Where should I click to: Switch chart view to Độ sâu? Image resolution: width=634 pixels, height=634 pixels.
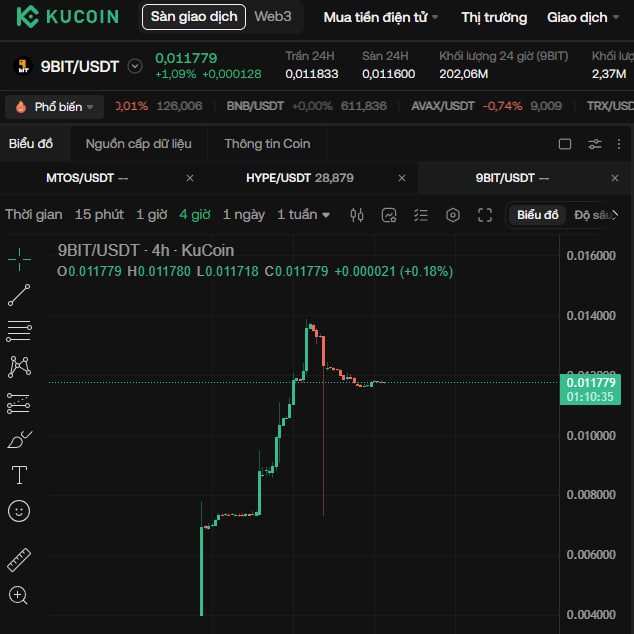click(592, 215)
